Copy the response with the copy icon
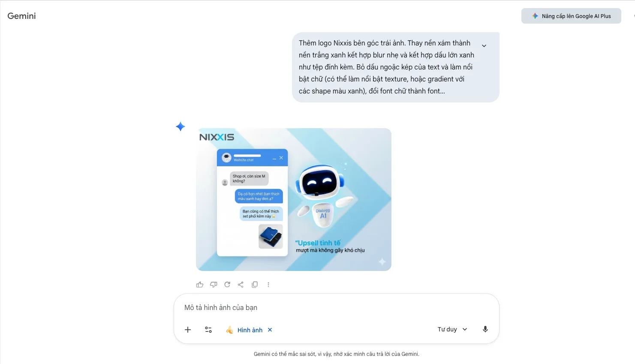Viewport: 635px width, 364px height. pyautogui.click(x=255, y=285)
